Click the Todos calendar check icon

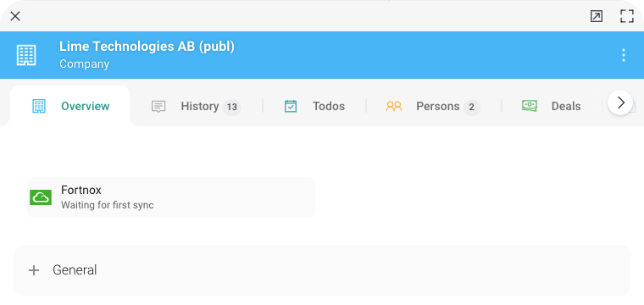[291, 106]
